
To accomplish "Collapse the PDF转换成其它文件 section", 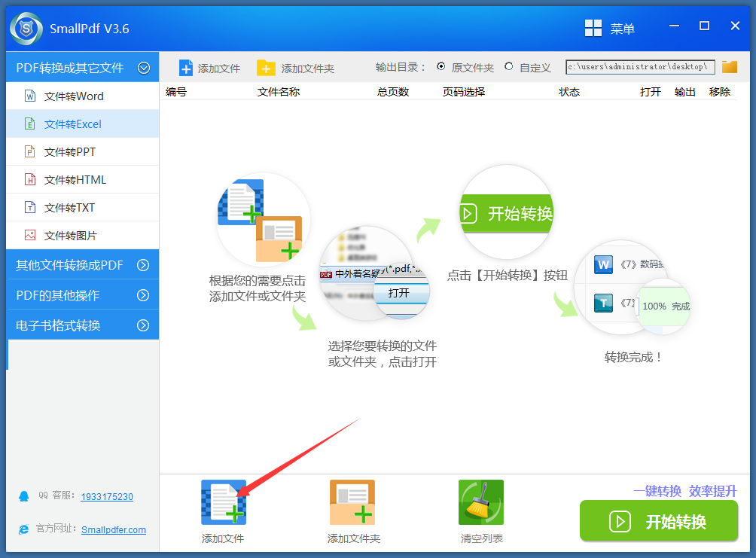I will point(144,68).
